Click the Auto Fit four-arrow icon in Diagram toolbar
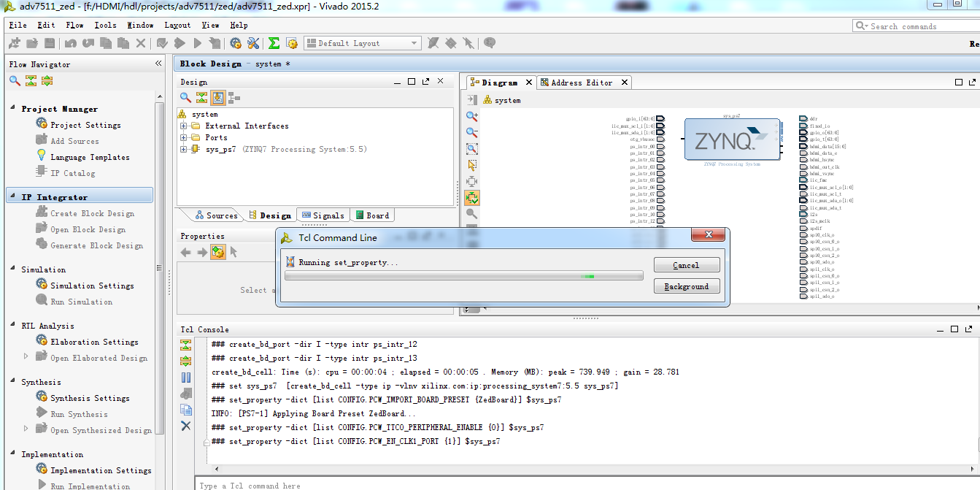This screenshot has height=490, width=980. 472,181
